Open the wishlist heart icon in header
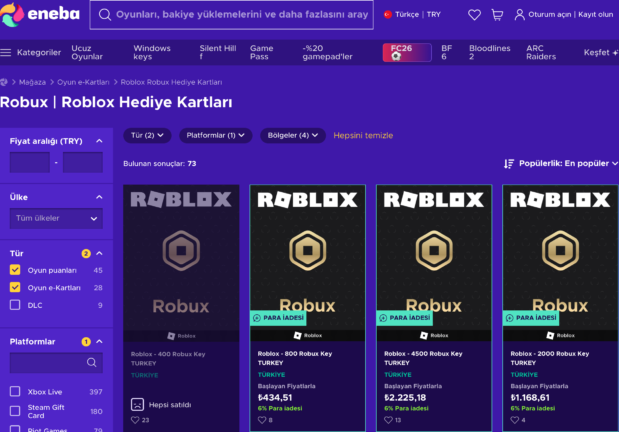This screenshot has height=432, width=619. pyautogui.click(x=474, y=15)
